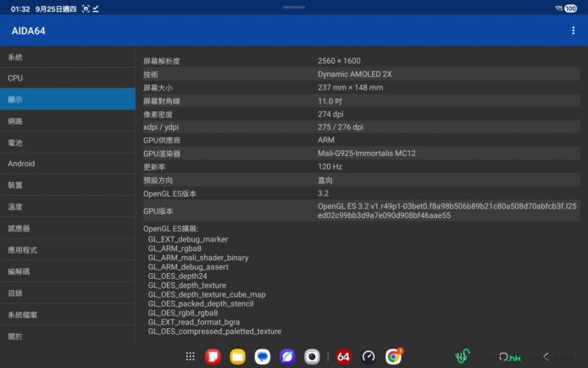588x368 pixels.
Task: Open Chrome from the taskbar
Action: (x=393, y=356)
